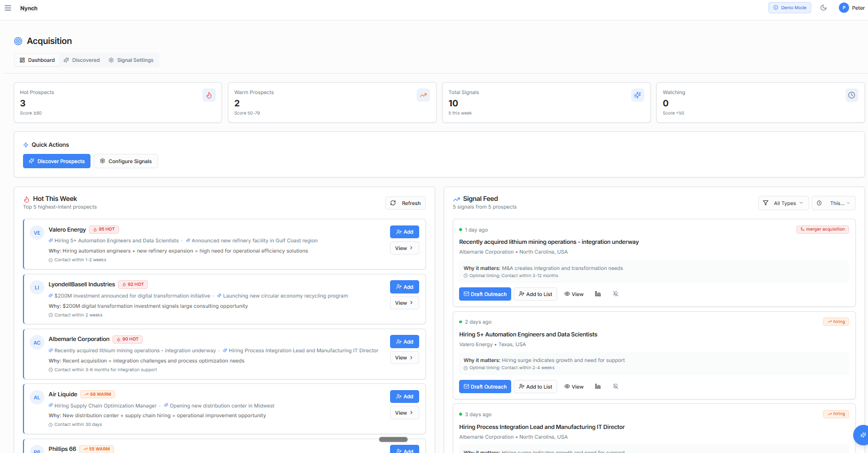
Task: Click the Watching clock icon
Action: pos(852,95)
